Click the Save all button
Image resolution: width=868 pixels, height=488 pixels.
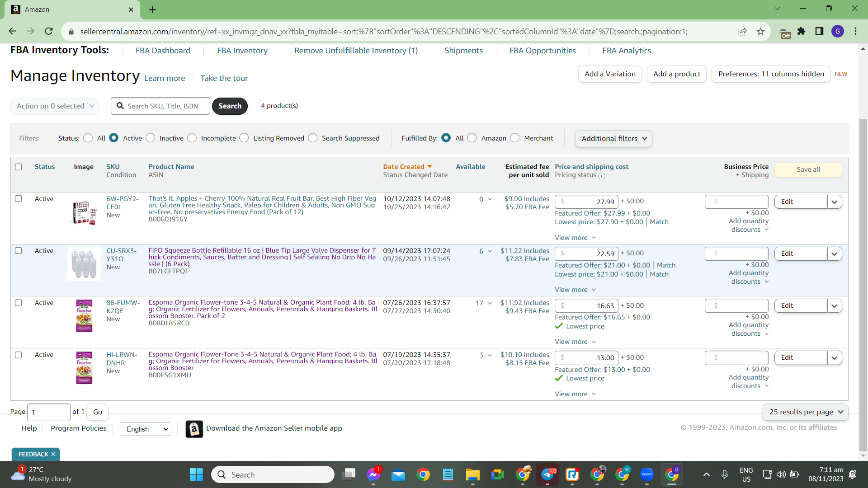(808, 169)
